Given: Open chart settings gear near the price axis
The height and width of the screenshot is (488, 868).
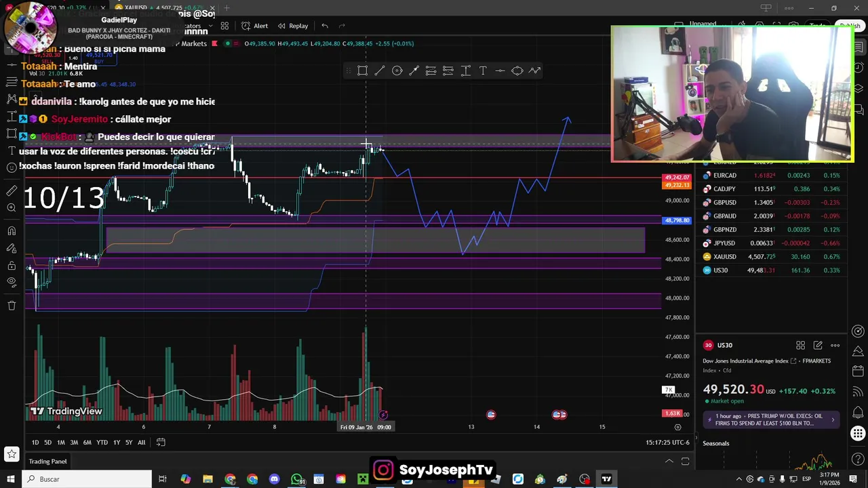Looking at the screenshot, I should 677,427.
